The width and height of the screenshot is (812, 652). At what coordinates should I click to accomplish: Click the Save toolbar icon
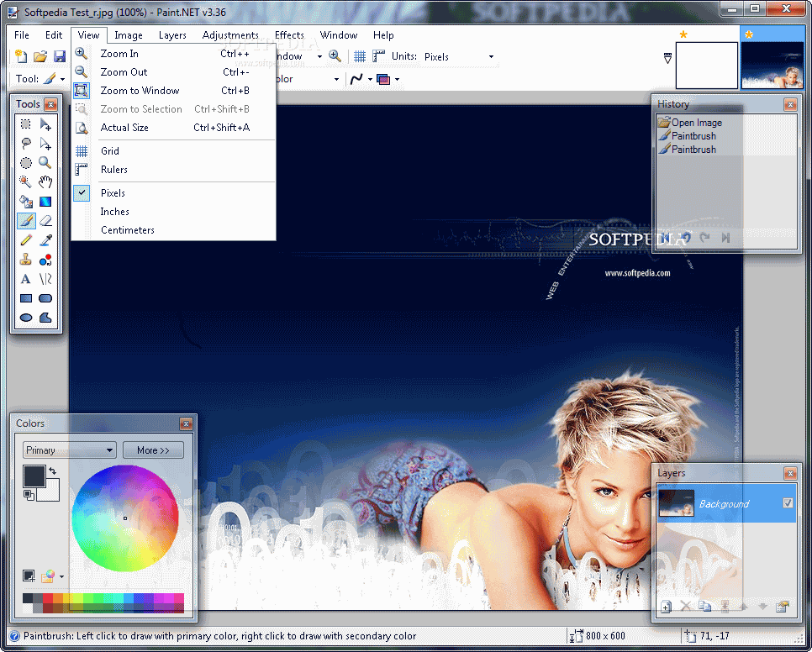pyautogui.click(x=60, y=56)
